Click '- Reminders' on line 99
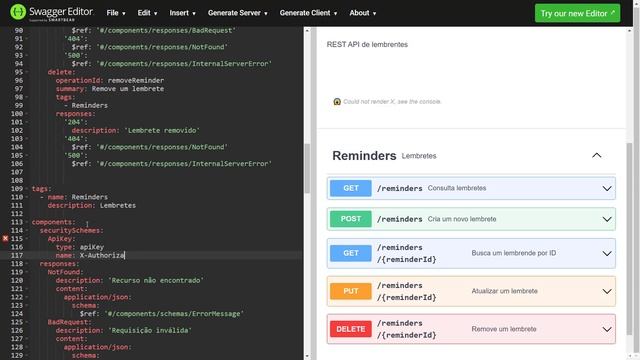Image resolution: width=640 pixels, height=360 pixels. pyautogui.click(x=86, y=105)
